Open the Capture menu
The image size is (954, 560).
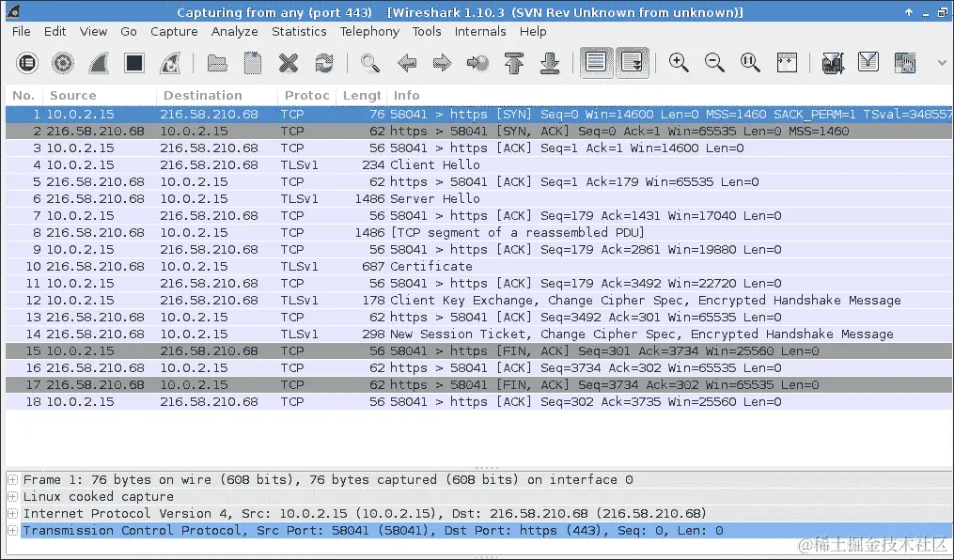tap(174, 31)
